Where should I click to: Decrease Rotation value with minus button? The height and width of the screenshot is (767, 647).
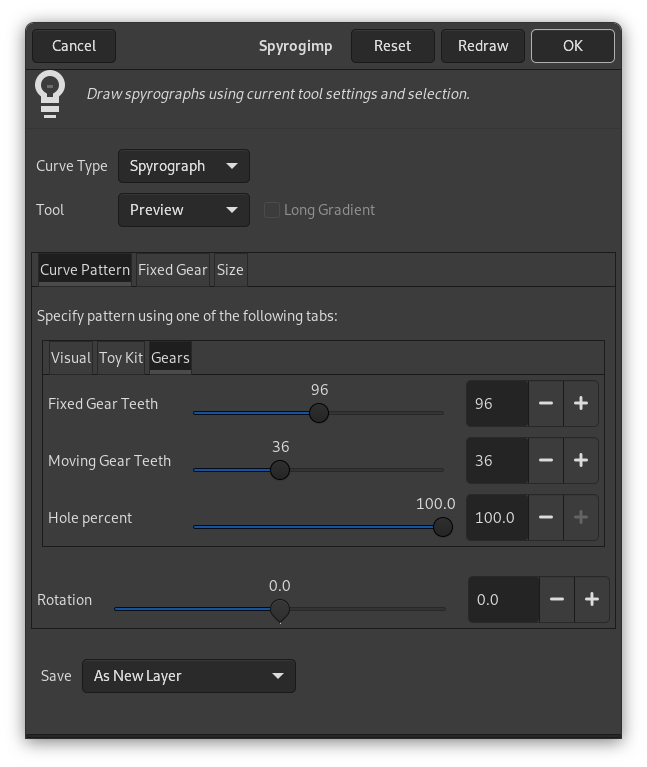click(x=557, y=600)
